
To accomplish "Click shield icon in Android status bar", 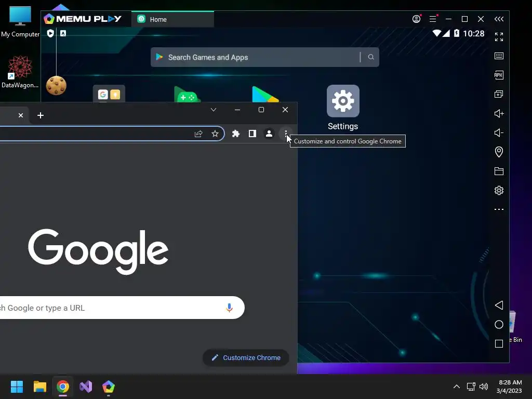I will pyautogui.click(x=50, y=33).
